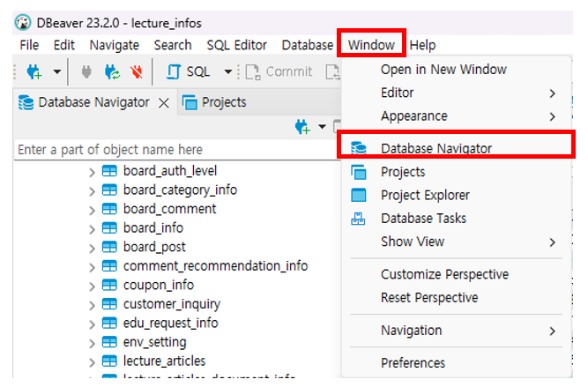Screen dimensions: 588x387
Task: Open the Editor submenu
Action: click(x=457, y=93)
